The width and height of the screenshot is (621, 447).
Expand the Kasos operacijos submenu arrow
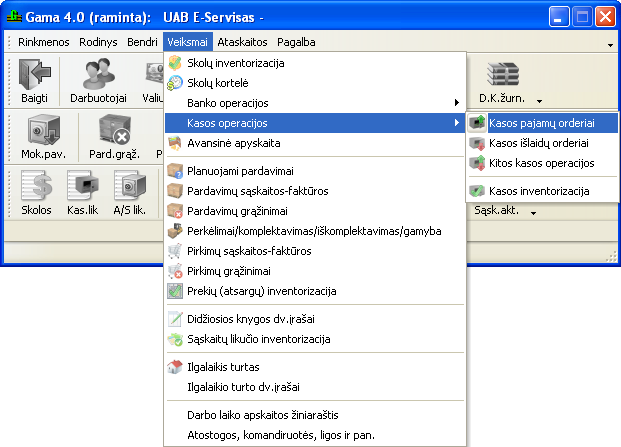tap(456, 123)
